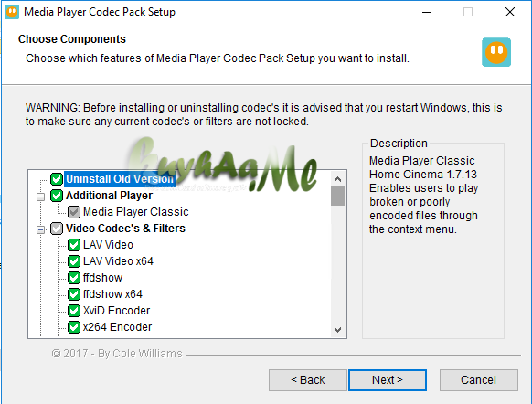Click the Next > button
Viewport: 532px width, 404px height.
point(388,380)
